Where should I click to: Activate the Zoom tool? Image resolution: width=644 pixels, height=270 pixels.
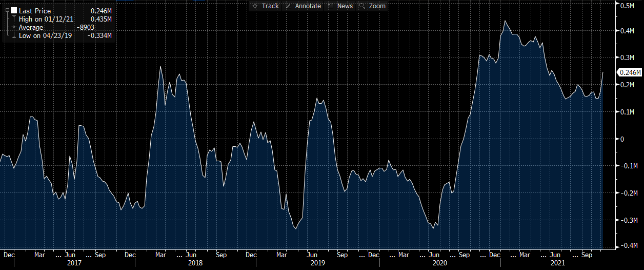[x=373, y=6]
